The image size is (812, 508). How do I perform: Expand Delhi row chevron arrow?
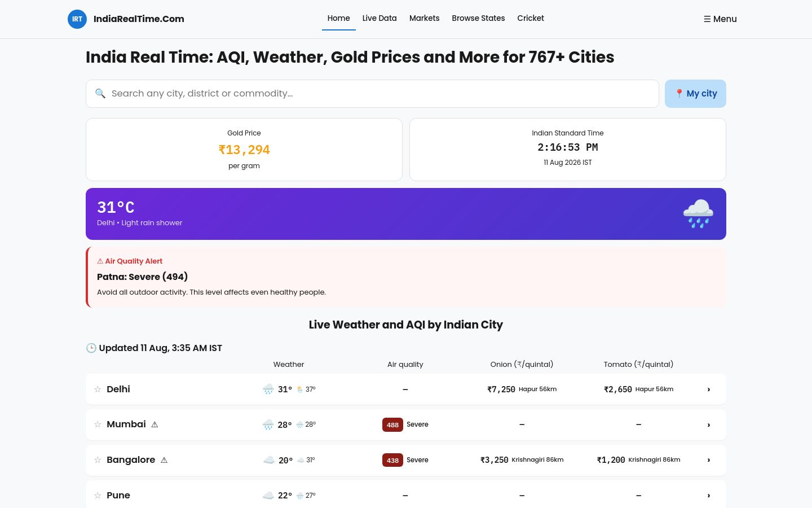(x=709, y=389)
